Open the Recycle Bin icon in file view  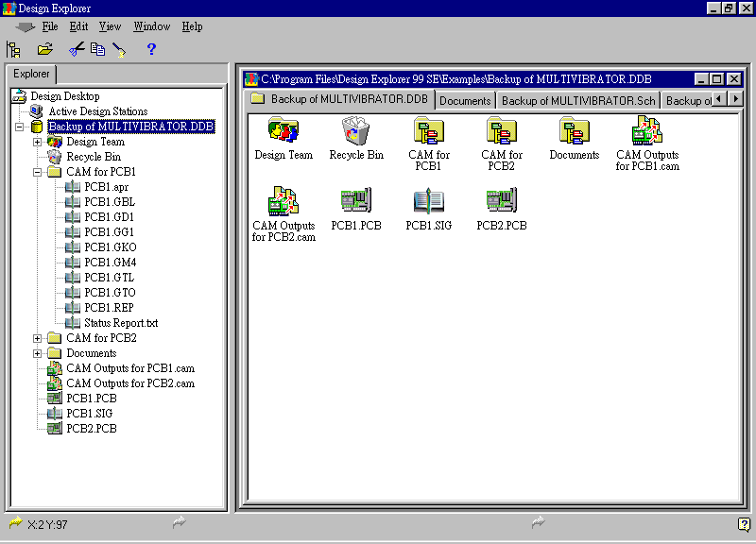coord(356,134)
